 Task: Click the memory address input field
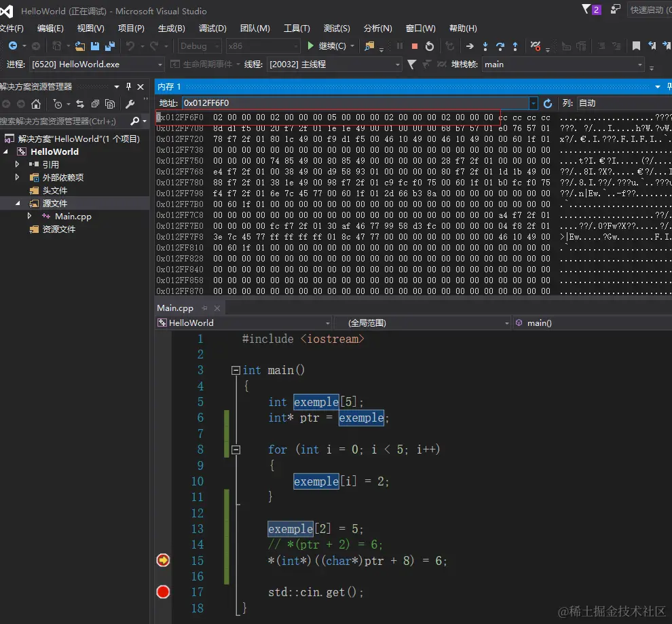coord(355,103)
